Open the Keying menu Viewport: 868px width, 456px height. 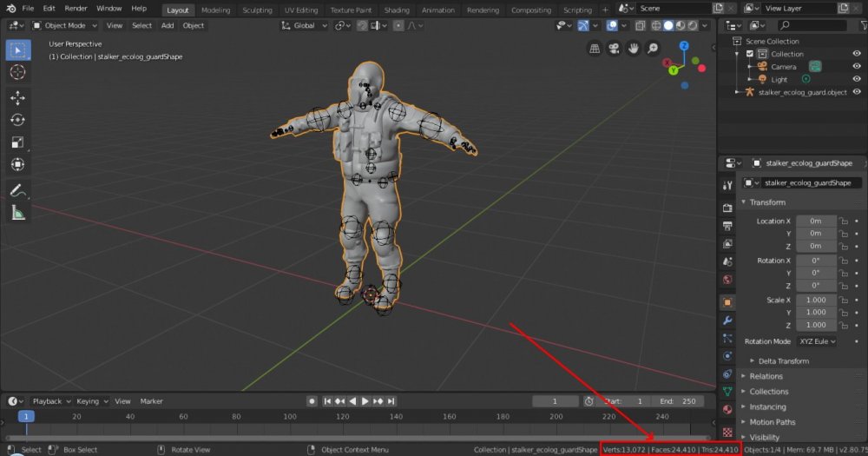91,401
